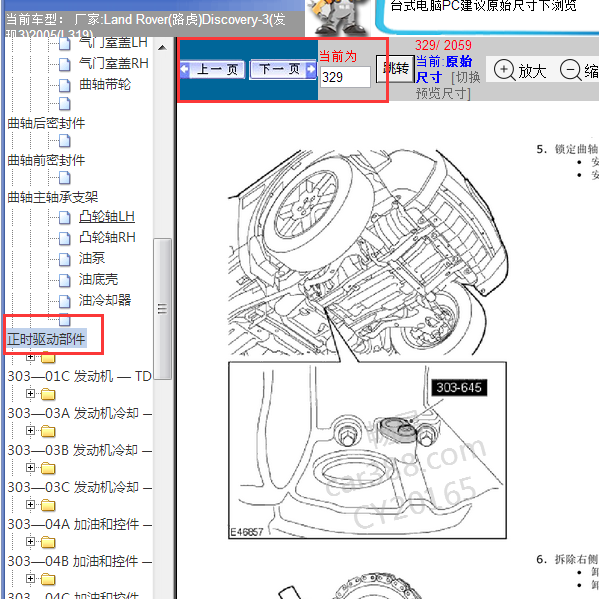
Task: Open the 曲轴带轮 document
Action: point(105,84)
